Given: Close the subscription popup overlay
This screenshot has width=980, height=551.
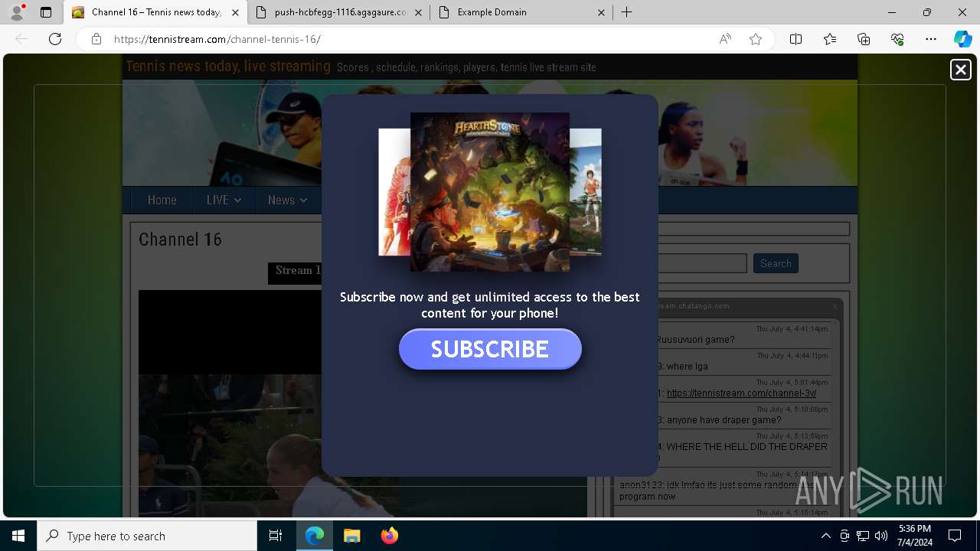Looking at the screenshot, I should click(x=960, y=70).
